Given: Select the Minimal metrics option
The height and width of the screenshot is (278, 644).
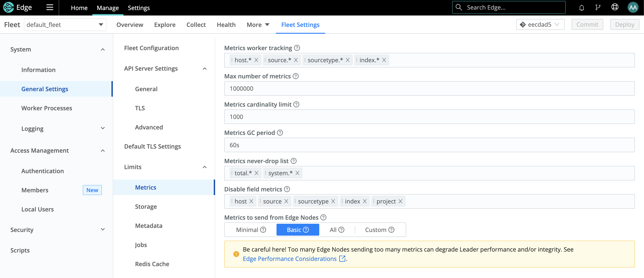Looking at the screenshot, I should click(247, 229).
